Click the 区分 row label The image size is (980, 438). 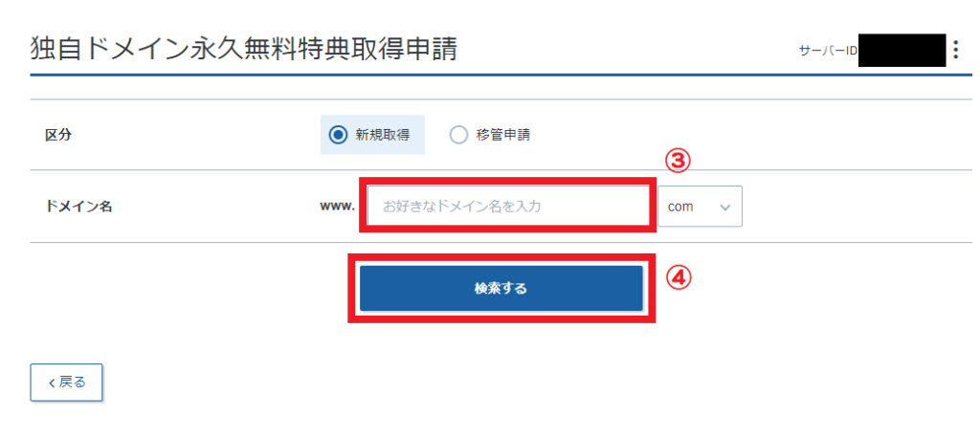click(58, 135)
